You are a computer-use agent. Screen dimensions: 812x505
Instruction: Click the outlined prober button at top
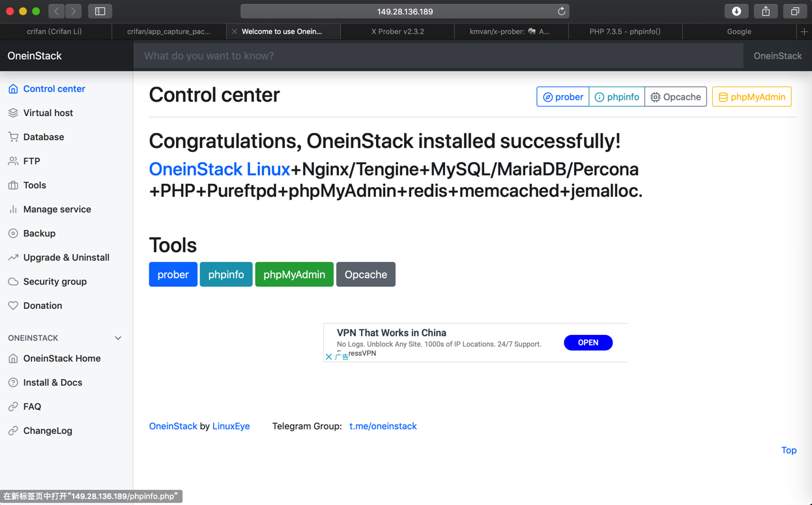(x=563, y=97)
